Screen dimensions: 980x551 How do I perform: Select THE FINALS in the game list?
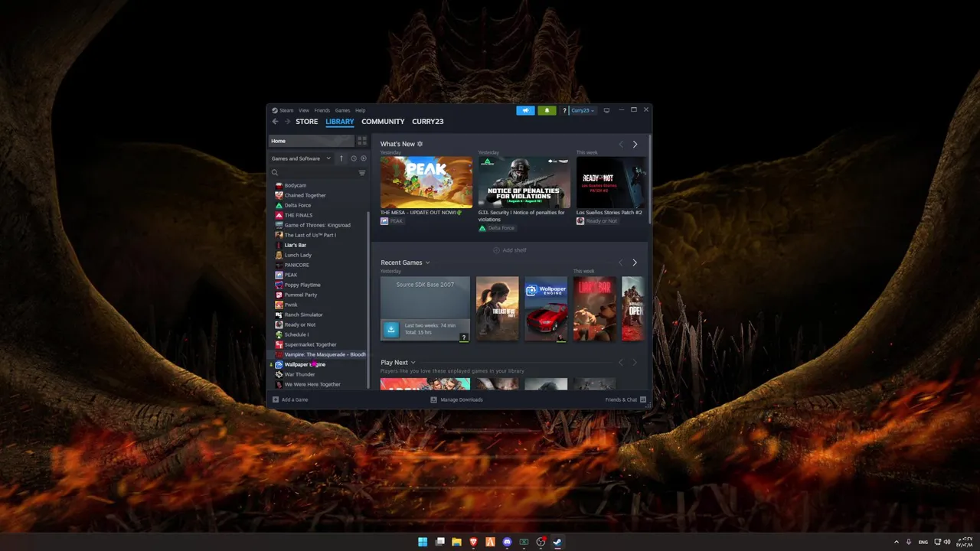(x=299, y=215)
